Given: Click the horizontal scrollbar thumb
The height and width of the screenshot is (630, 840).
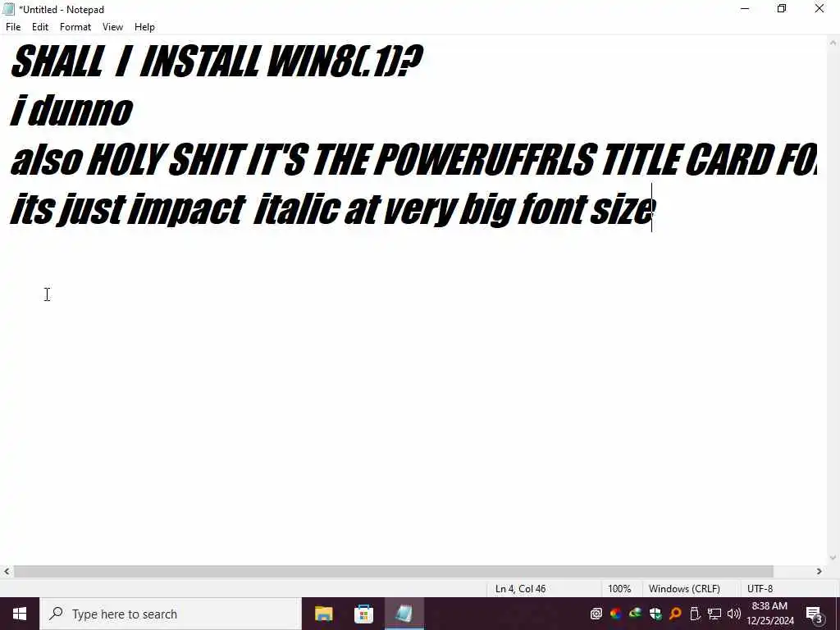Looking at the screenshot, I should point(394,572).
